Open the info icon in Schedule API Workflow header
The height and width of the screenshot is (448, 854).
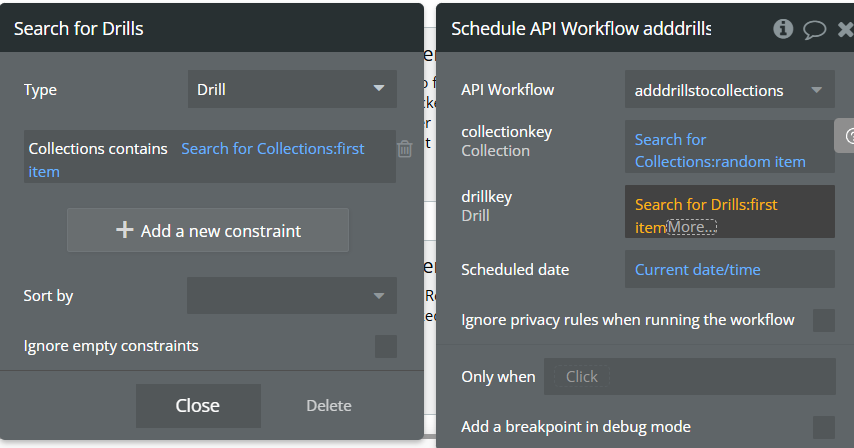[x=783, y=29]
